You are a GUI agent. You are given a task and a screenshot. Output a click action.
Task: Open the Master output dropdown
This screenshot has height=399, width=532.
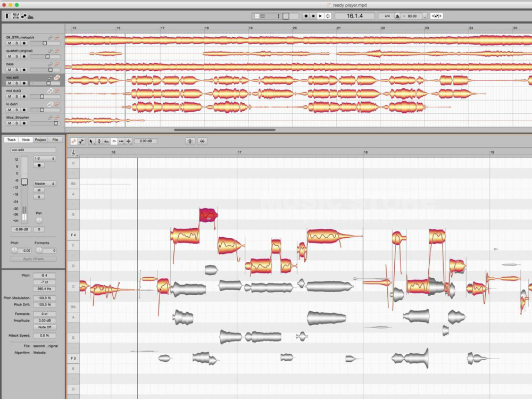45,184
